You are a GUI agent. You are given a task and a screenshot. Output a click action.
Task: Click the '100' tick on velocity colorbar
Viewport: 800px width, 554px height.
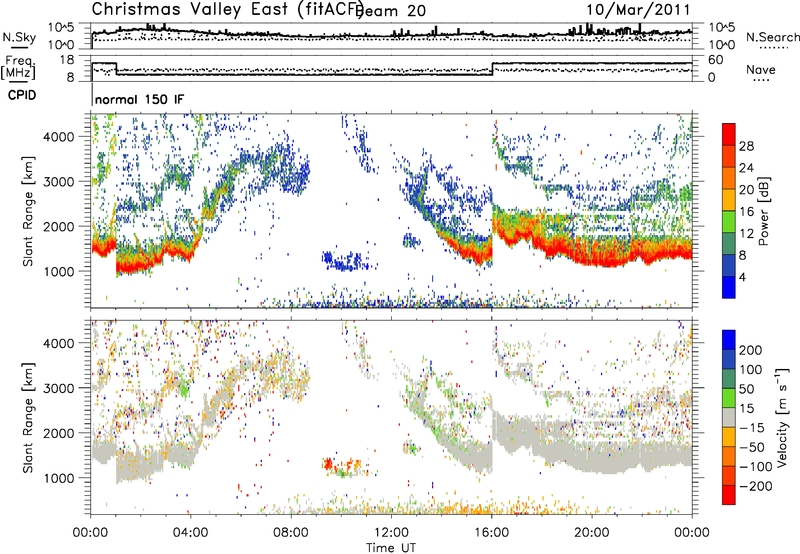pyautogui.click(x=751, y=369)
